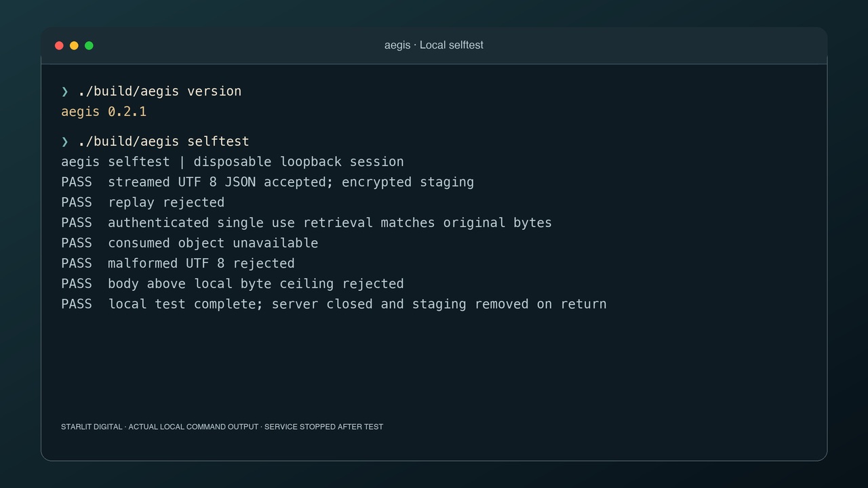Click the 'body above local byte ceiling' line
868x488 pixels.
(233, 283)
